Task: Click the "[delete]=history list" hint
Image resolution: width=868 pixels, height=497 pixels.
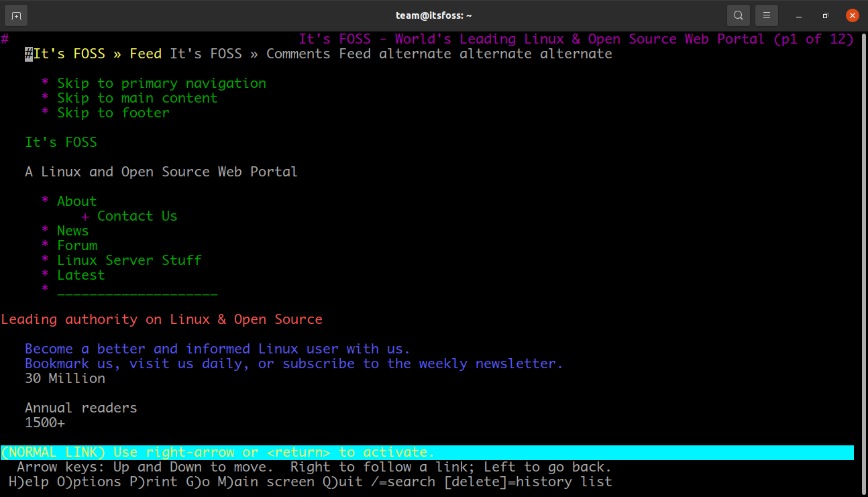Action: pyautogui.click(x=528, y=482)
